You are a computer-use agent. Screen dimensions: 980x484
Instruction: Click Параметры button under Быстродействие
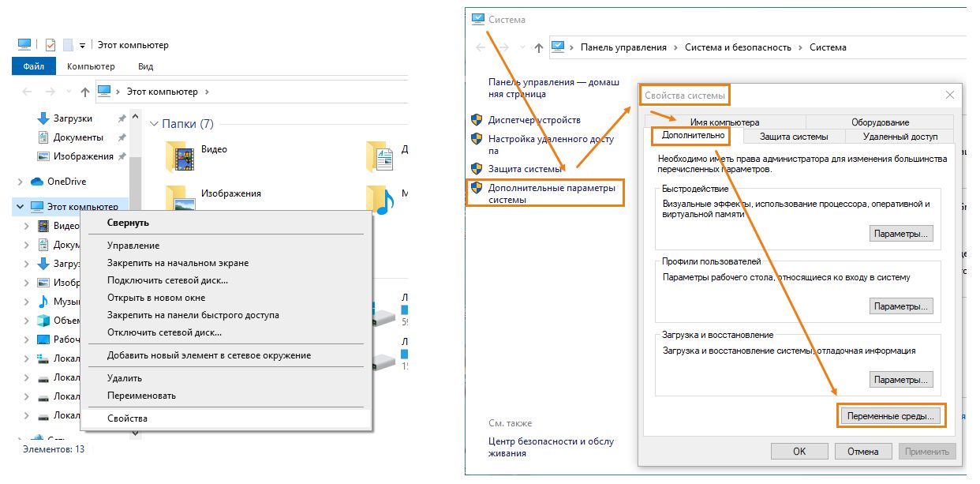[x=901, y=234]
